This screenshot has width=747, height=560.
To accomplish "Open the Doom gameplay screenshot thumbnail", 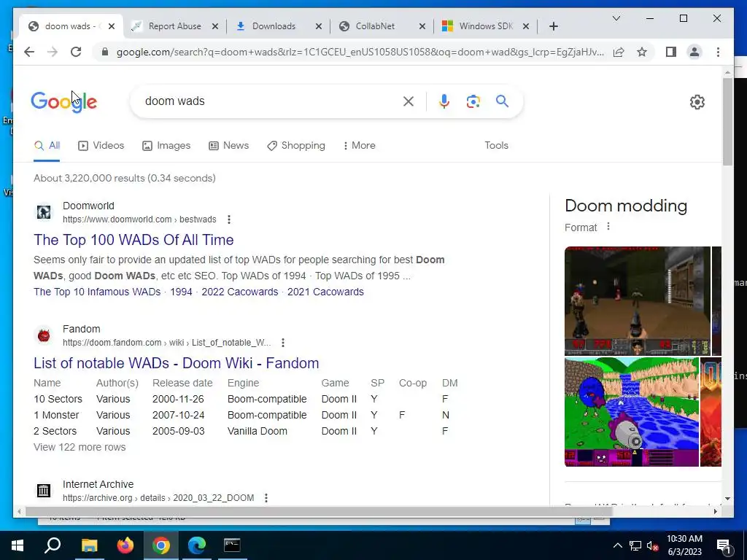I will [637, 301].
